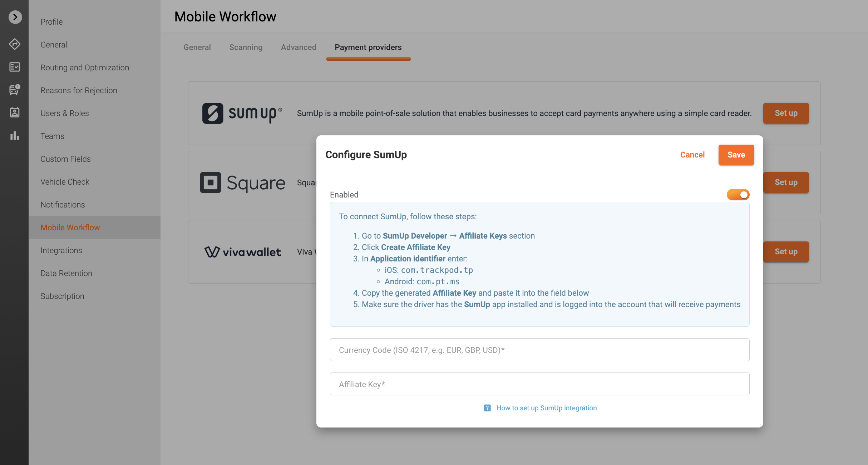The width and height of the screenshot is (868, 465).
Task: Click into the Affiliate Key field
Action: [x=539, y=384]
